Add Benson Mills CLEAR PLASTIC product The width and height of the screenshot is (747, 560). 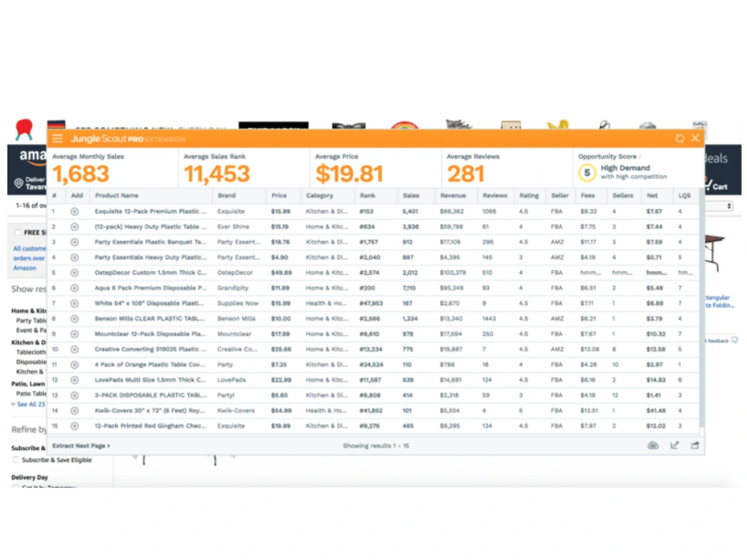pos(74,319)
